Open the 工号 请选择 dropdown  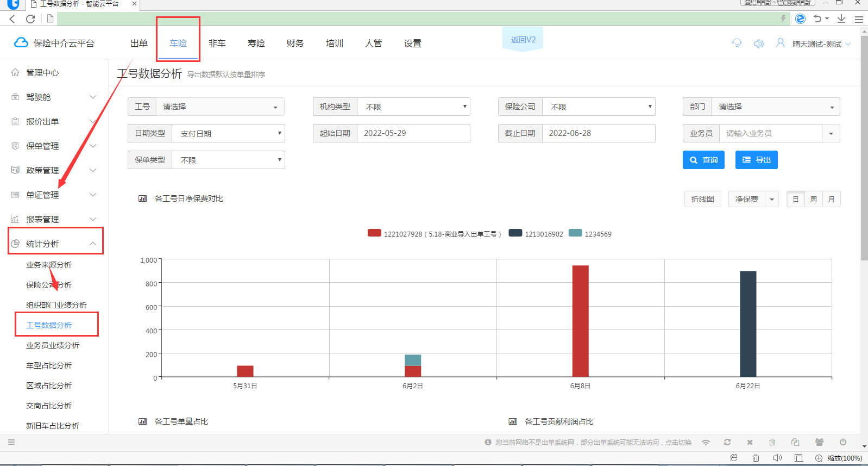click(x=220, y=107)
